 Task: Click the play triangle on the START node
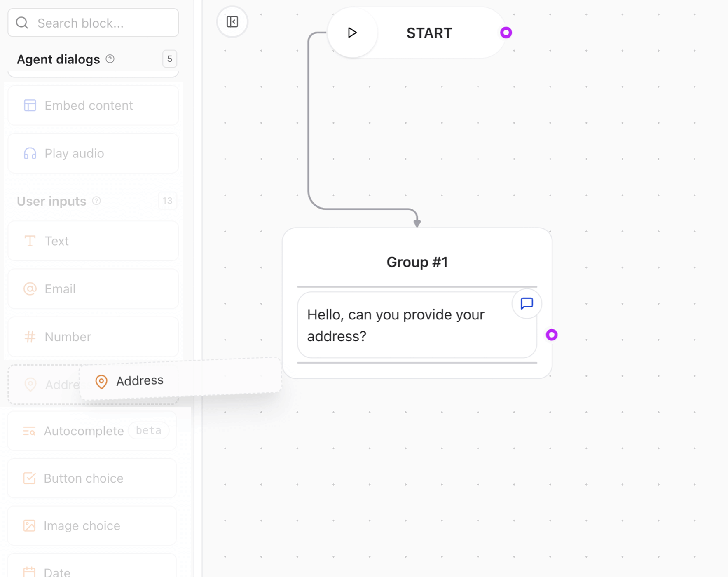point(352,33)
